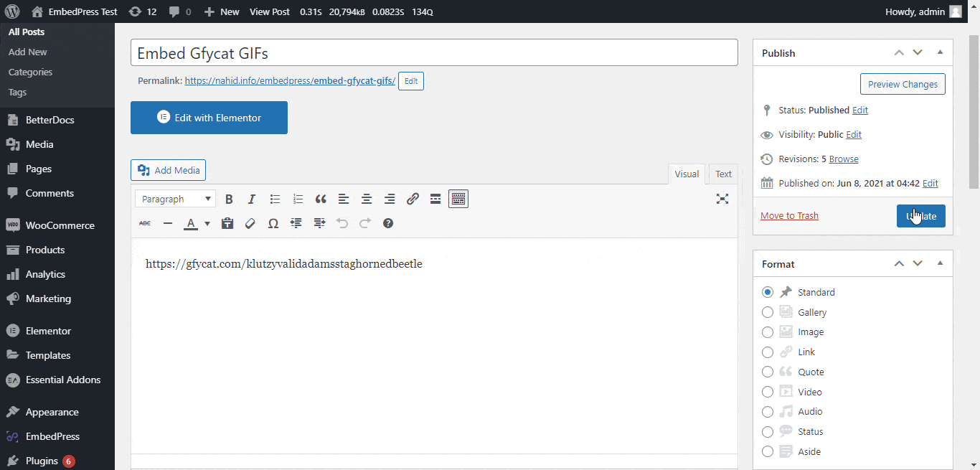Screen dimensions: 980x470
Task: Redo the last edit
Action: pyautogui.click(x=365, y=223)
